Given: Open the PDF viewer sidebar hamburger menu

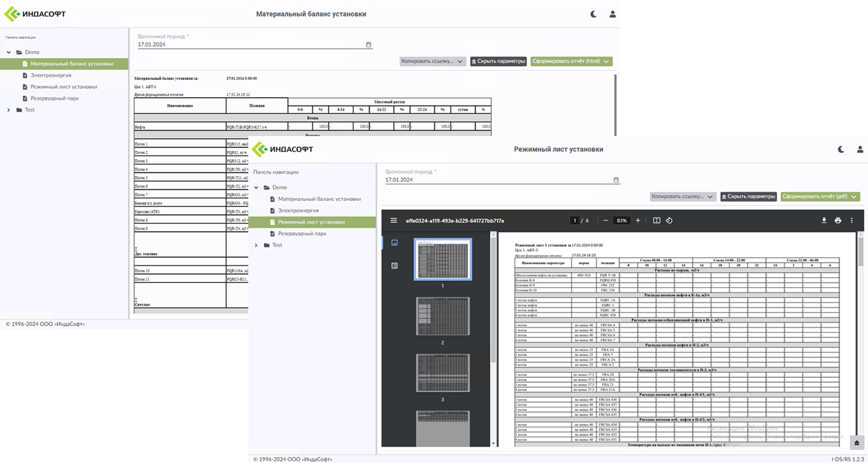Looking at the screenshot, I should (394, 221).
